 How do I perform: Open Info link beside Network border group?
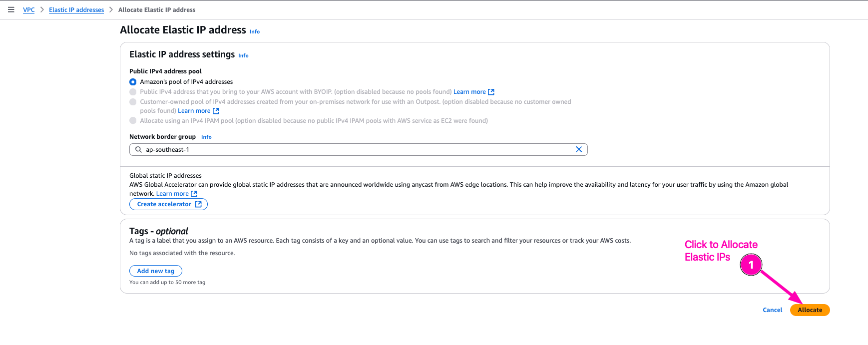pos(206,137)
